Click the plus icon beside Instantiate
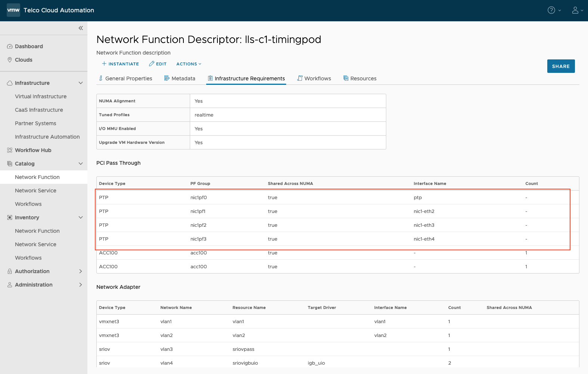 tap(104, 64)
